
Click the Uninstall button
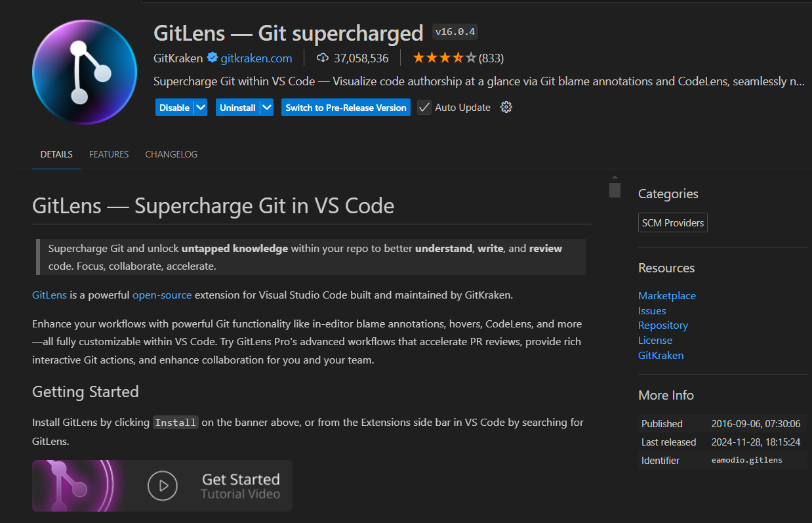pyautogui.click(x=237, y=108)
